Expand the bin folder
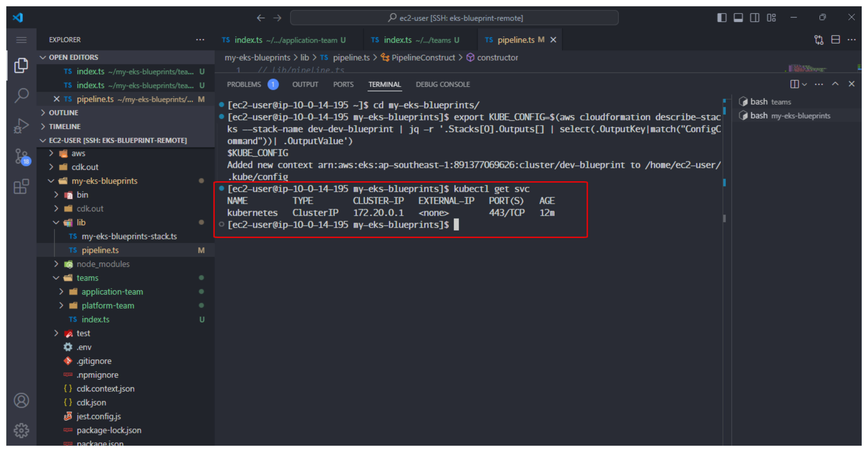The image size is (868, 452). tap(125, 195)
